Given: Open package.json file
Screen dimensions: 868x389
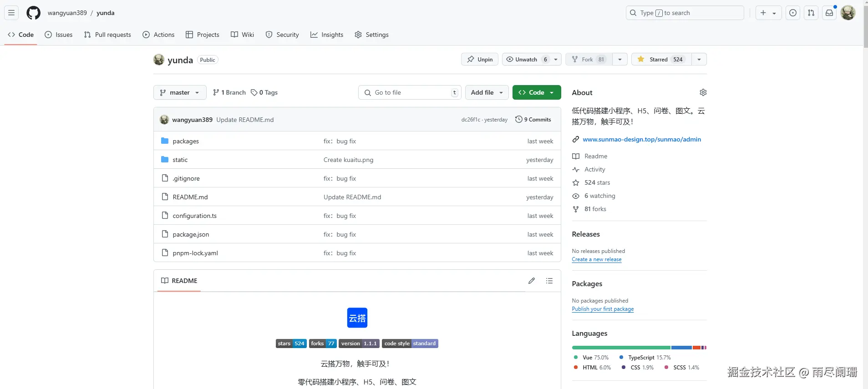Looking at the screenshot, I should click(191, 234).
